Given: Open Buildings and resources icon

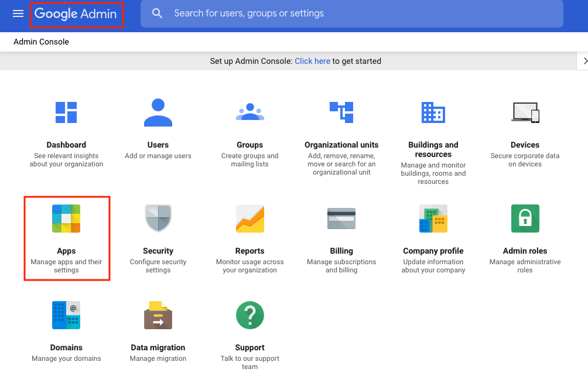Looking at the screenshot, I should tap(433, 112).
